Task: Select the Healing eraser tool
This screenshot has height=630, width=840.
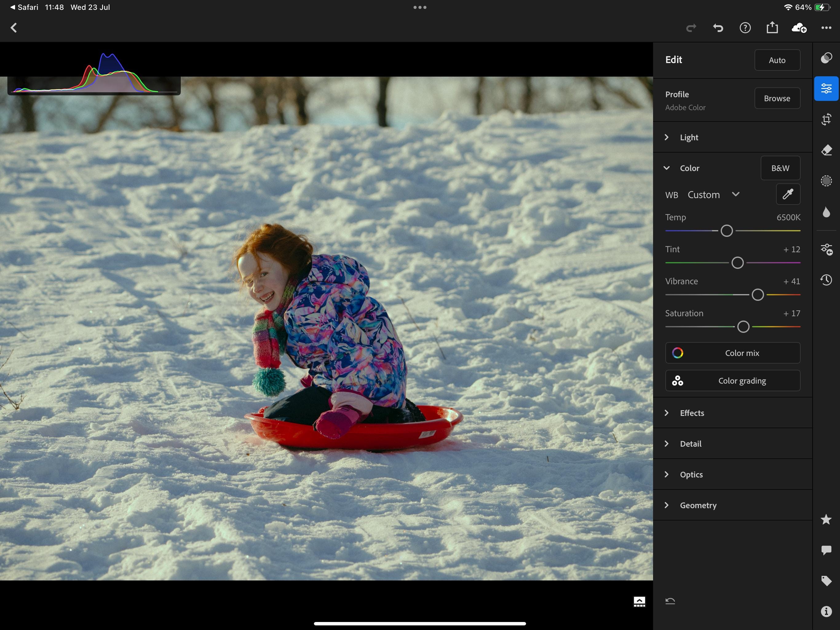Action: pyautogui.click(x=826, y=150)
